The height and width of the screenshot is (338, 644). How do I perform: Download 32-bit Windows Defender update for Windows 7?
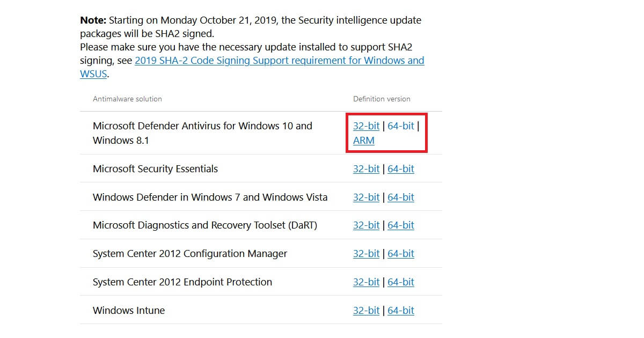coord(366,197)
